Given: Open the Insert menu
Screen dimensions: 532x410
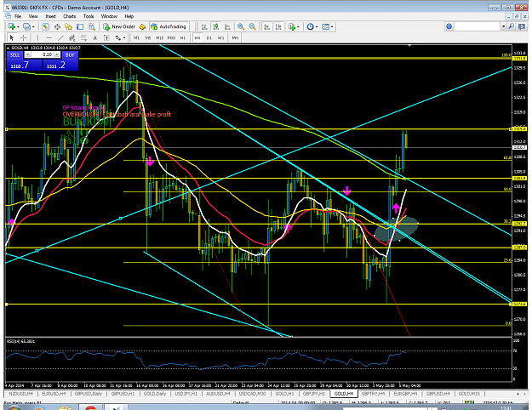Looking at the screenshot, I should pyautogui.click(x=50, y=16).
